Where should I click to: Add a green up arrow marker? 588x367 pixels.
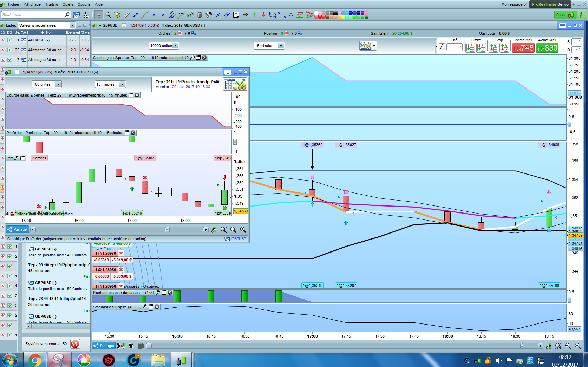tap(254, 15)
